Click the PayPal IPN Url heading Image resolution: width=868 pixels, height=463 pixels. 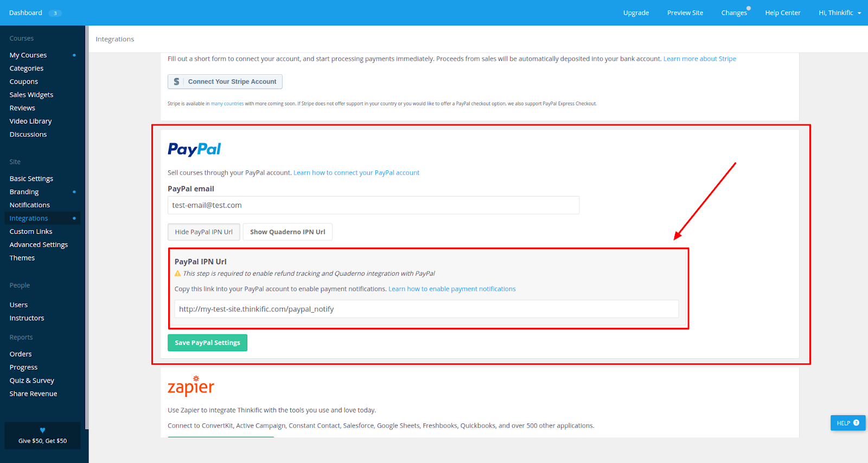(x=200, y=262)
